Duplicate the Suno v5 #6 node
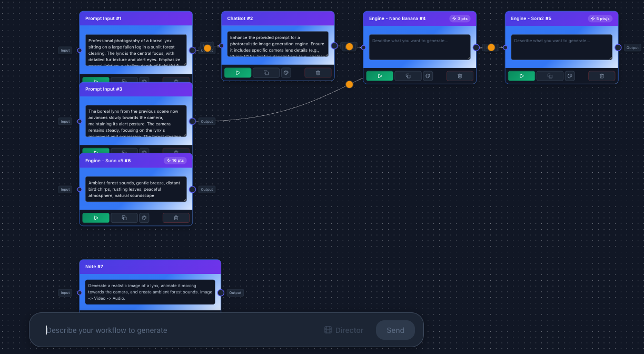Viewport: 644px width, 354px height. 124,218
